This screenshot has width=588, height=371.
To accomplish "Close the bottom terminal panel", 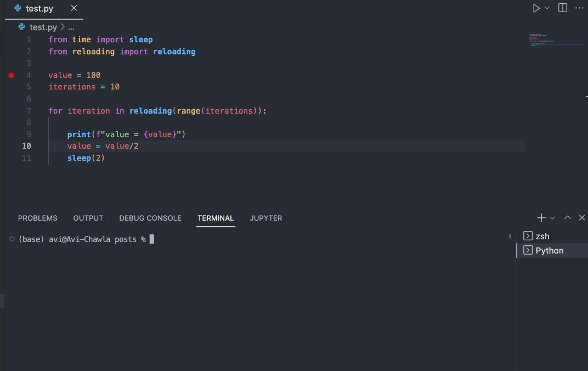I will pyautogui.click(x=582, y=218).
